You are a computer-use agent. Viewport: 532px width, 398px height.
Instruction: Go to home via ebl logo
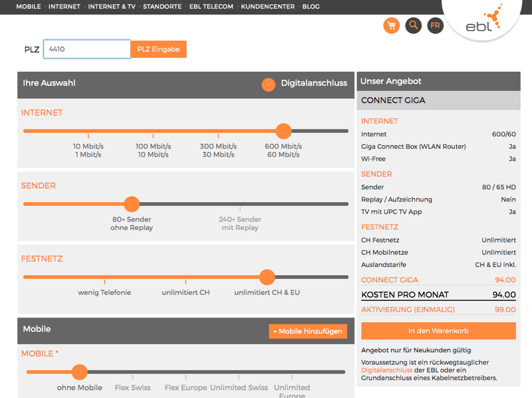click(483, 20)
